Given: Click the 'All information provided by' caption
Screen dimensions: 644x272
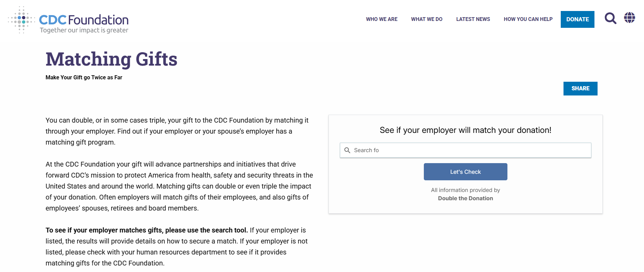Looking at the screenshot, I should pyautogui.click(x=465, y=190).
